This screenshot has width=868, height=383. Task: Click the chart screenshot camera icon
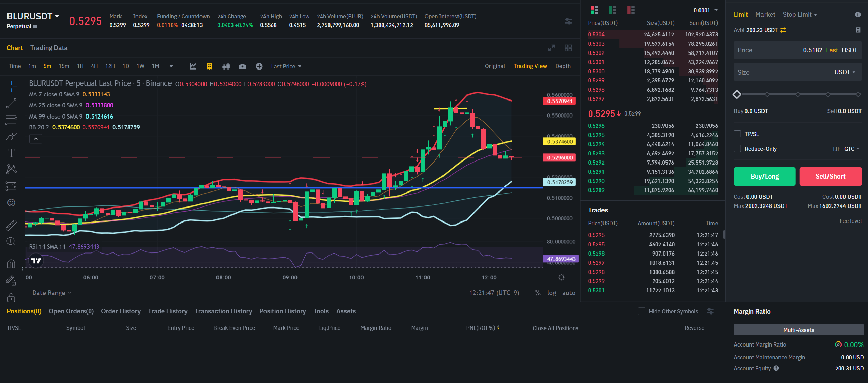242,66
